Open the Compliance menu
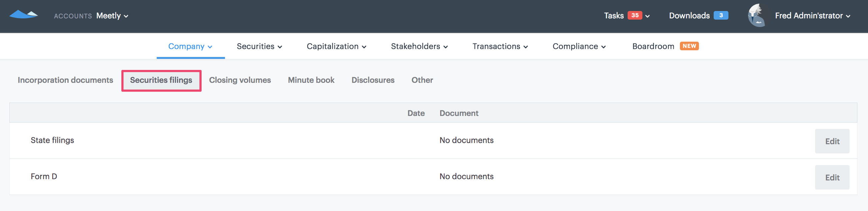This screenshot has height=211, width=868. [579, 46]
